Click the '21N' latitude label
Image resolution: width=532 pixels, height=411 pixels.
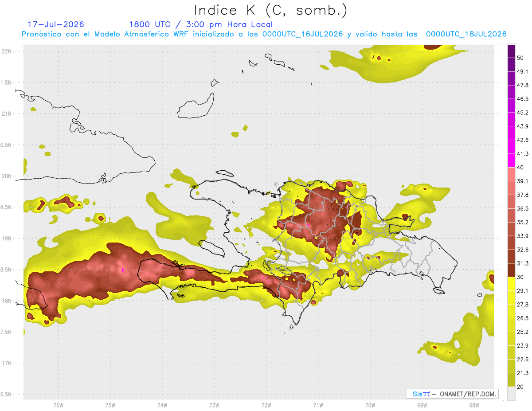pyautogui.click(x=7, y=114)
